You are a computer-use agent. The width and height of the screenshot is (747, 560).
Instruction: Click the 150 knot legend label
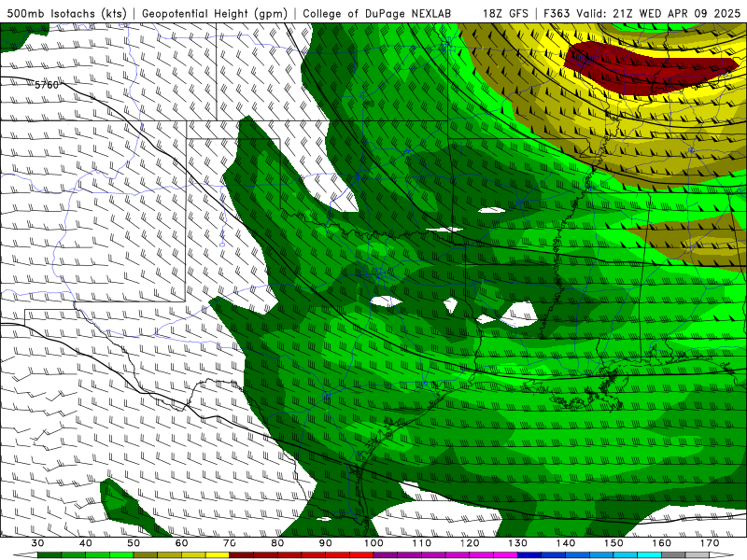(x=613, y=543)
